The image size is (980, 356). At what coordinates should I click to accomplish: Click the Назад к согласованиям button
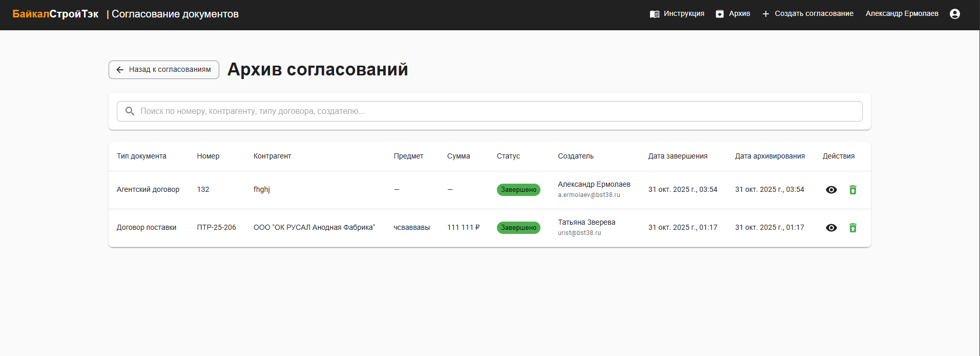click(164, 70)
